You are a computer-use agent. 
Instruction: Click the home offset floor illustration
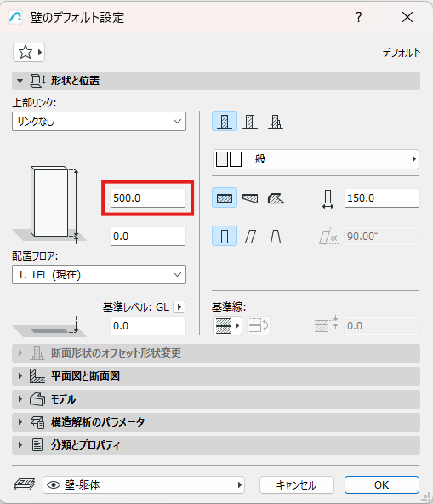49,326
